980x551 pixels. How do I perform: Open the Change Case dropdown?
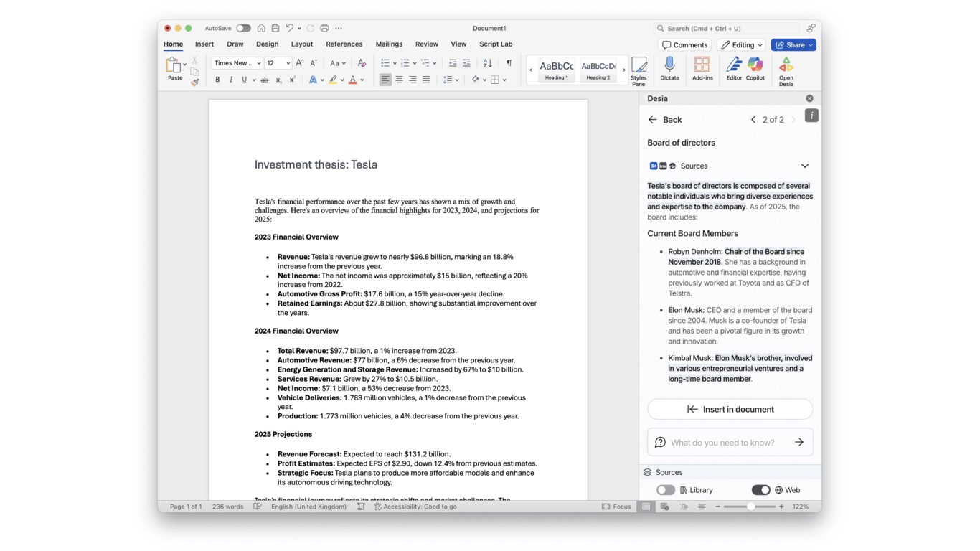pyautogui.click(x=337, y=63)
